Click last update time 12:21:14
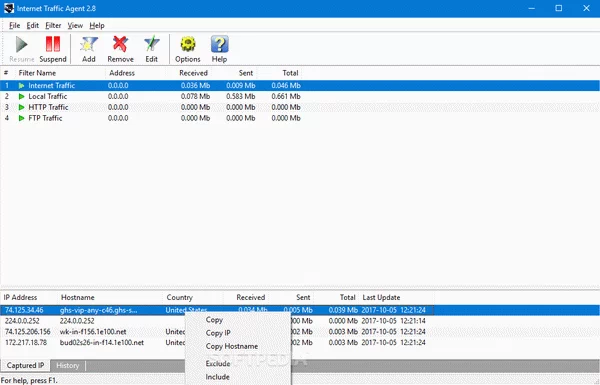600x385 pixels. [413, 321]
